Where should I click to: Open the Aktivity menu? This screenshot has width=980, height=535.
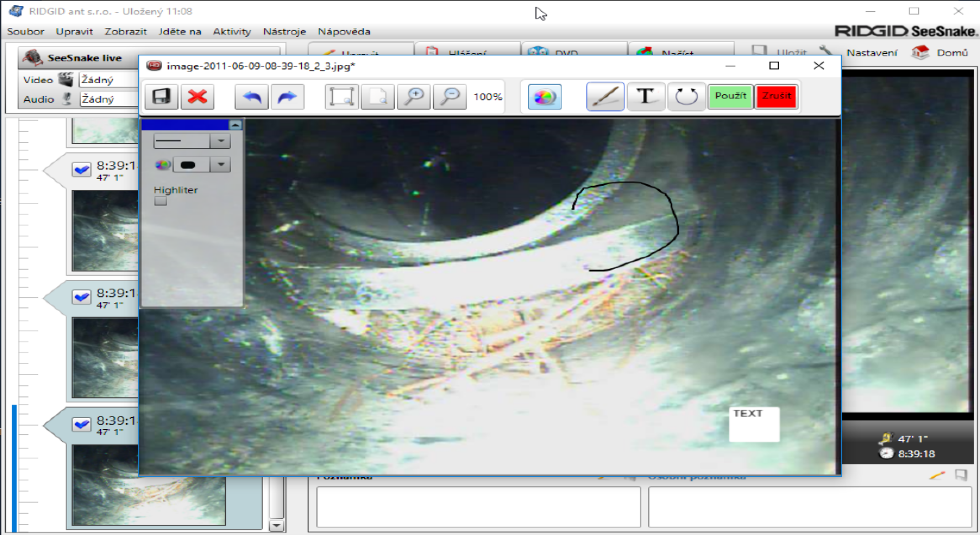(232, 32)
